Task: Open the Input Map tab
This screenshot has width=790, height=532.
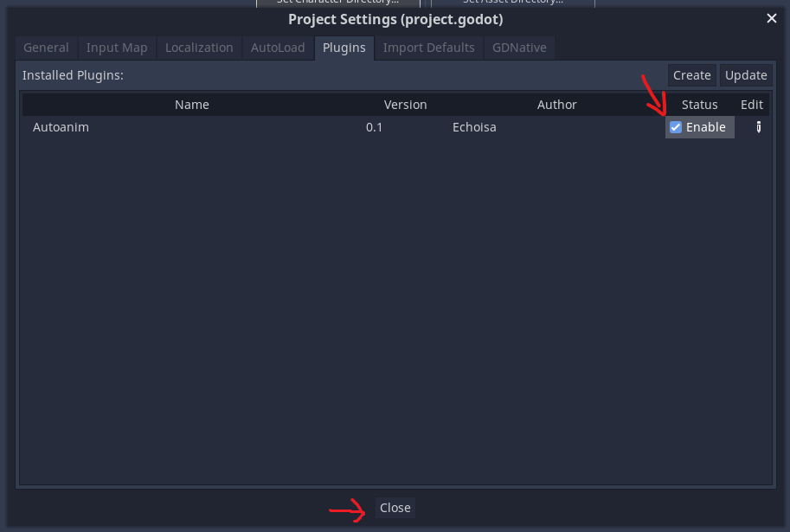Action: point(117,48)
